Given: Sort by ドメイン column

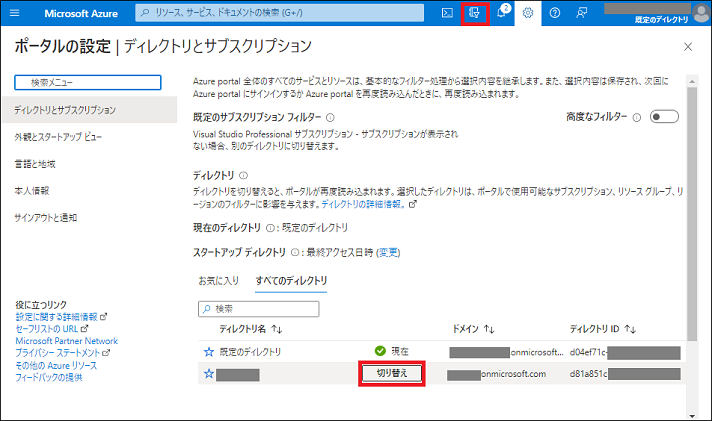Looking at the screenshot, I should [x=474, y=328].
